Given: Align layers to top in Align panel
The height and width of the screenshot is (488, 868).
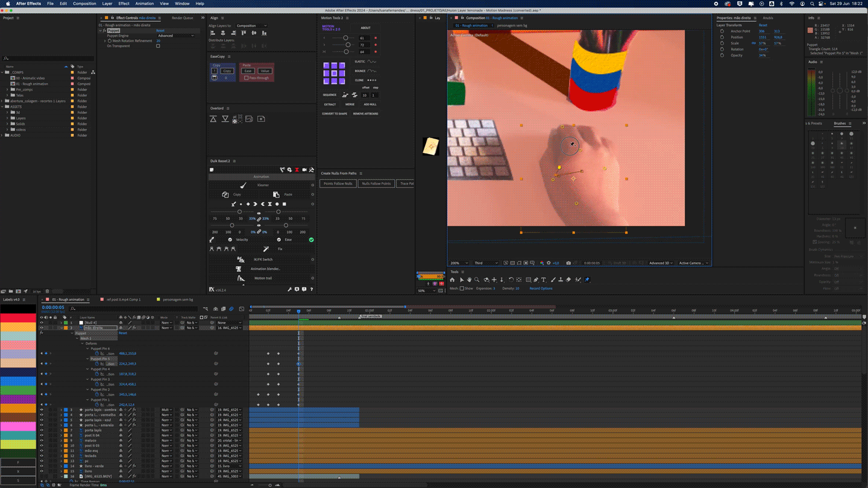Looking at the screenshot, I should click(x=244, y=33).
